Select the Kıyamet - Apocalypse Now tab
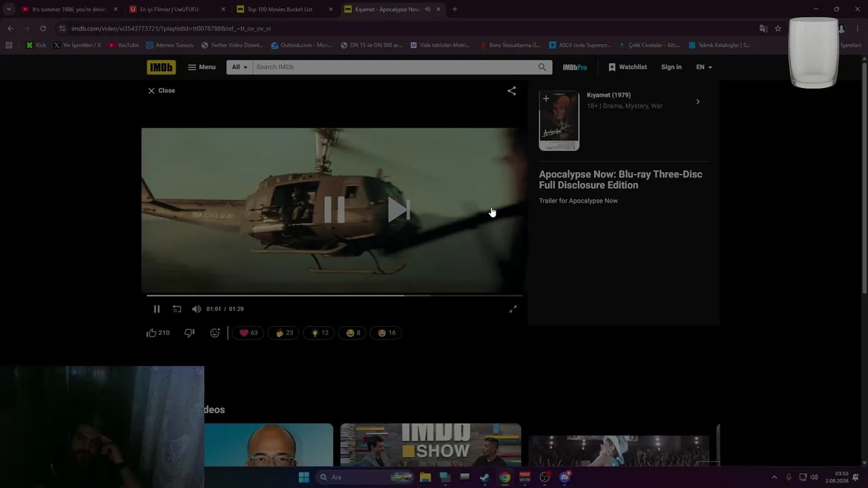Screen dimensions: 868x488 point(387,9)
